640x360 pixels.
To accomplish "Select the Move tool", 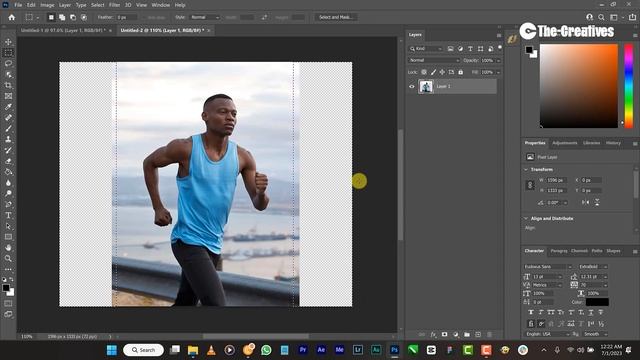I will tap(8, 42).
